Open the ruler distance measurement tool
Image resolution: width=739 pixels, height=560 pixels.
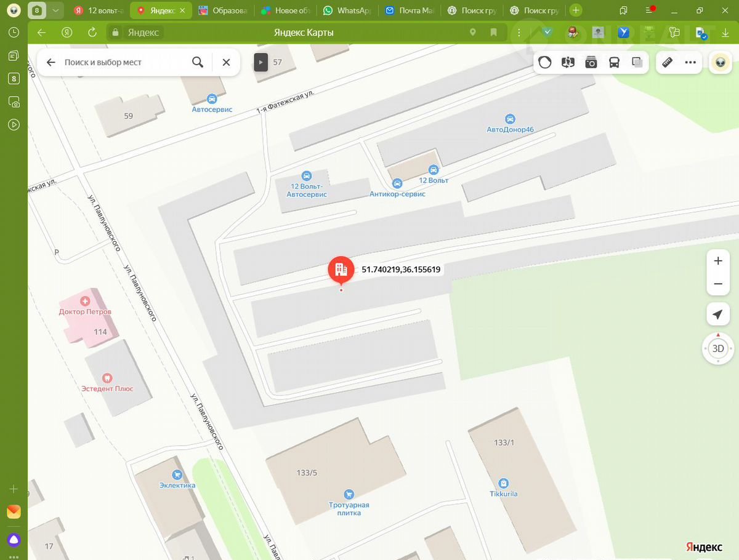pyautogui.click(x=667, y=62)
